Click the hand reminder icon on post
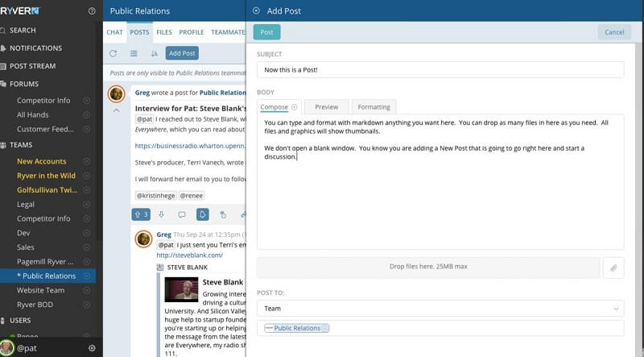This screenshot has width=644, height=357. 223,214
